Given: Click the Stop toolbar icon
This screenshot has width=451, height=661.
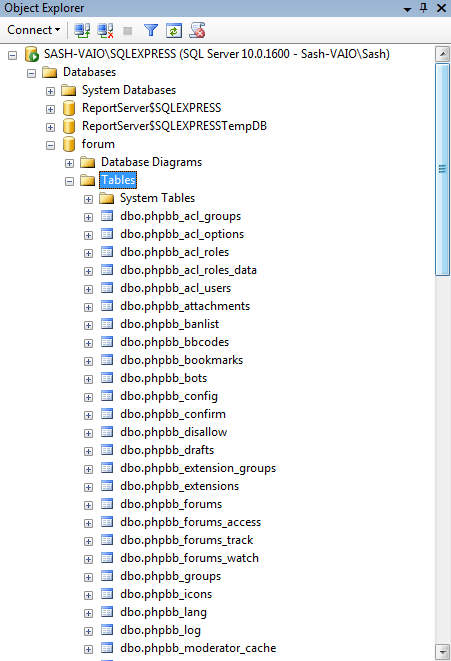Looking at the screenshot, I should point(127,31).
